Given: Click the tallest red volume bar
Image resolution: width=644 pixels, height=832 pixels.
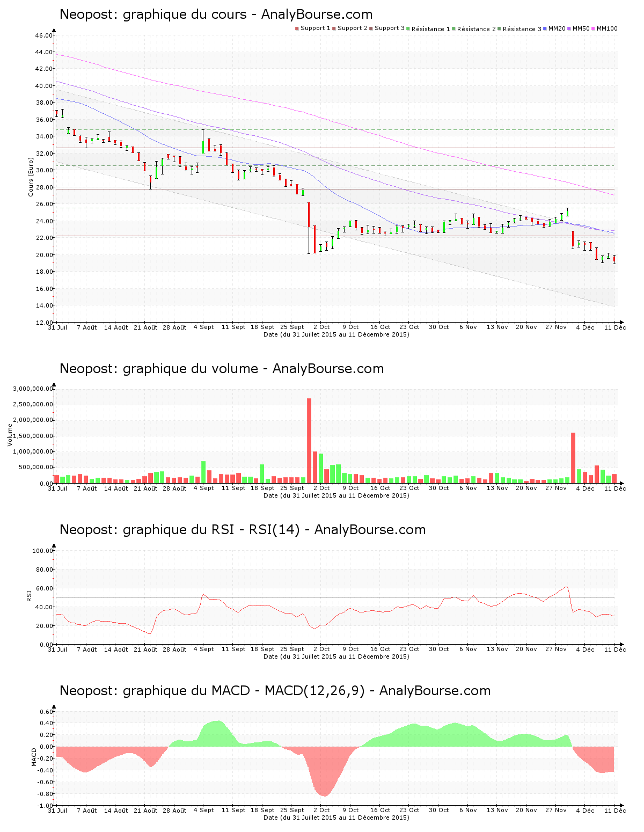Looking at the screenshot, I should click(309, 440).
